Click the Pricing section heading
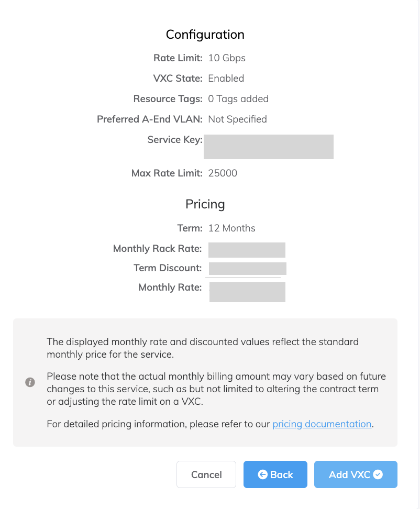The height and width of the screenshot is (509, 420). (x=205, y=204)
